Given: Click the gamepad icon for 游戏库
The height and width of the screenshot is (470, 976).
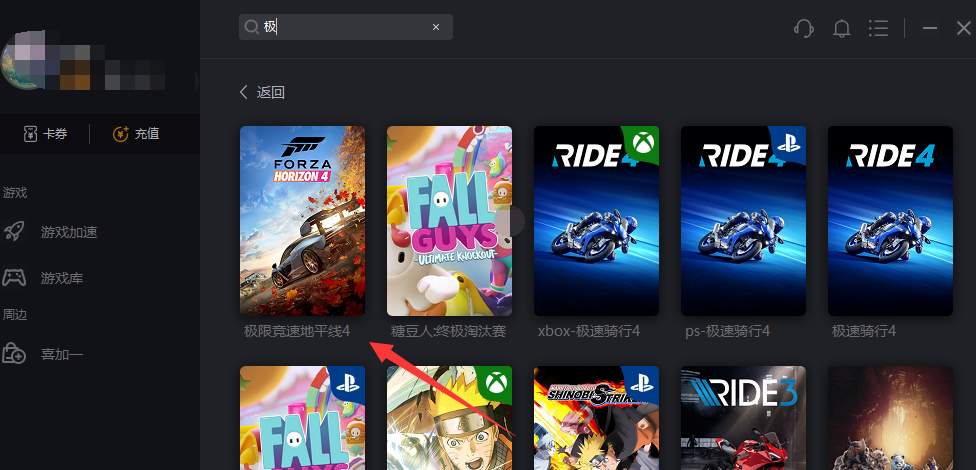Looking at the screenshot, I should [14, 278].
